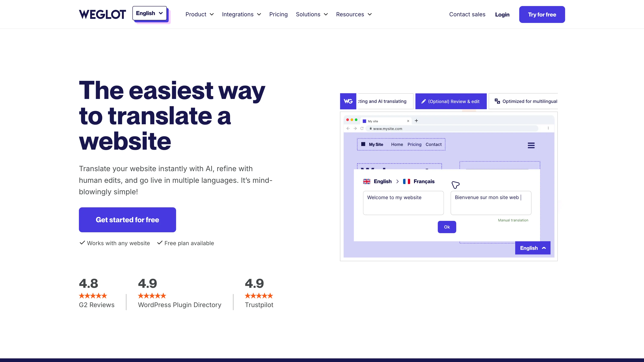Click the checkmark beside Free plan available
The width and height of the screenshot is (644, 362).
tap(160, 243)
